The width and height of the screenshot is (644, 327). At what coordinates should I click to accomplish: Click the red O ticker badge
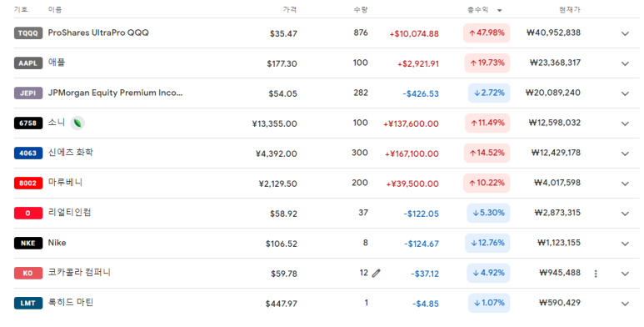(28, 213)
